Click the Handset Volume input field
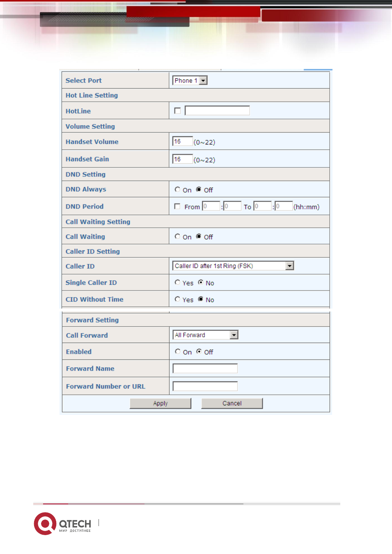 point(183,142)
